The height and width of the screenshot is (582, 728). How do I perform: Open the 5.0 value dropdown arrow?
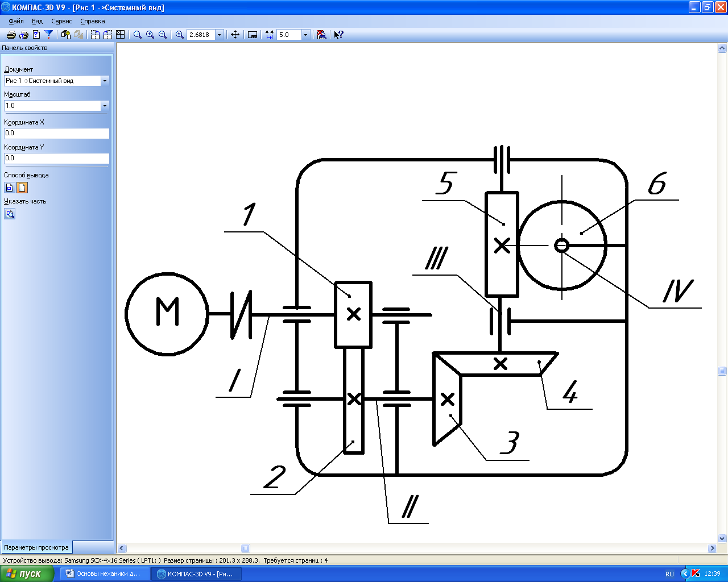coord(305,35)
